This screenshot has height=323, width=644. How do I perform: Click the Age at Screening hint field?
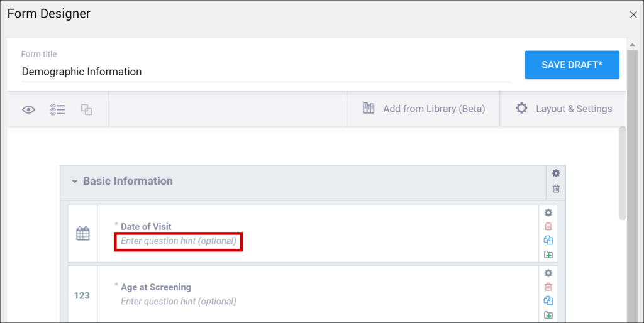tap(179, 301)
